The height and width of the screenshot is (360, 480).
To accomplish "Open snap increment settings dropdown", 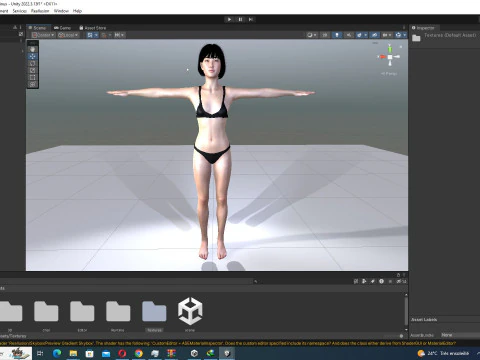I will (119, 35).
